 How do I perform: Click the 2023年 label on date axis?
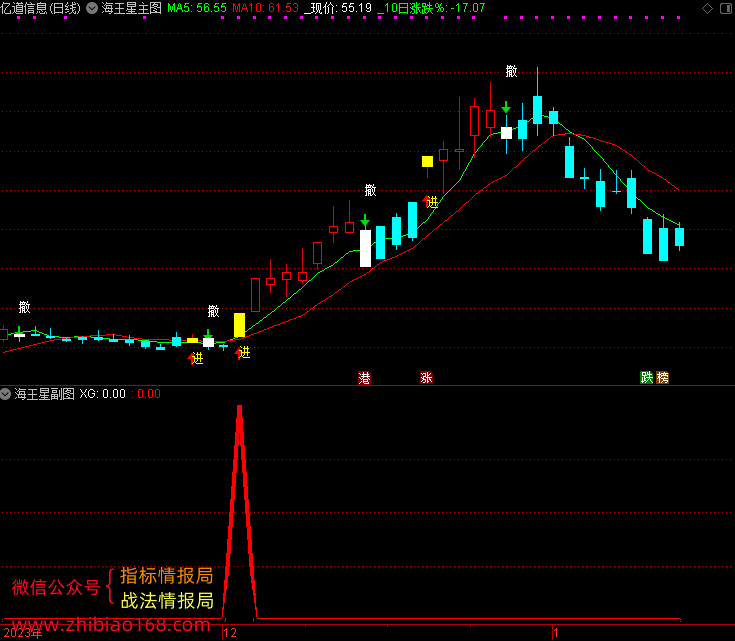point(23,633)
